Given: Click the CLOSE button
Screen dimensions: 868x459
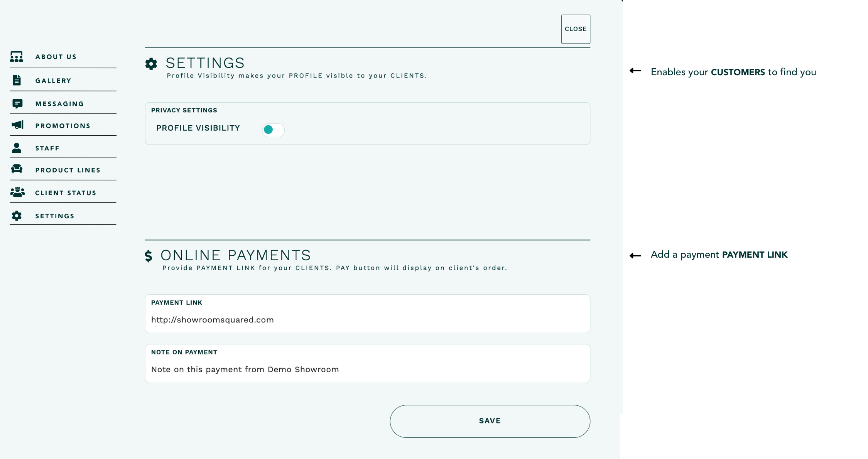Looking at the screenshot, I should coord(575,29).
